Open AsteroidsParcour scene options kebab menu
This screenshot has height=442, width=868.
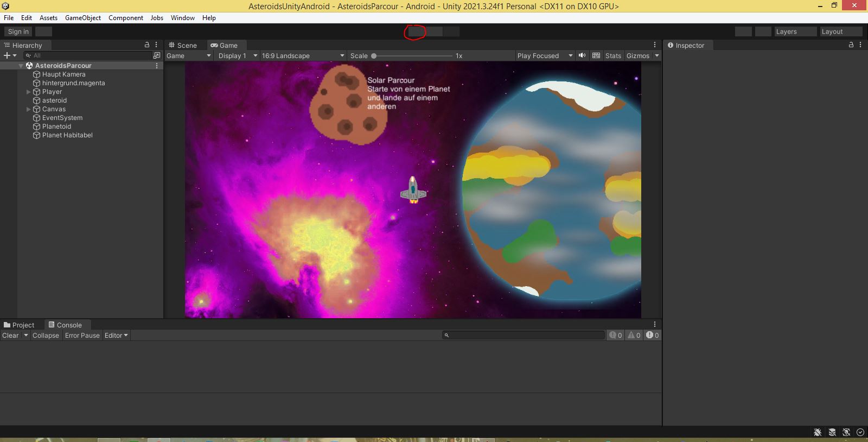tap(157, 66)
